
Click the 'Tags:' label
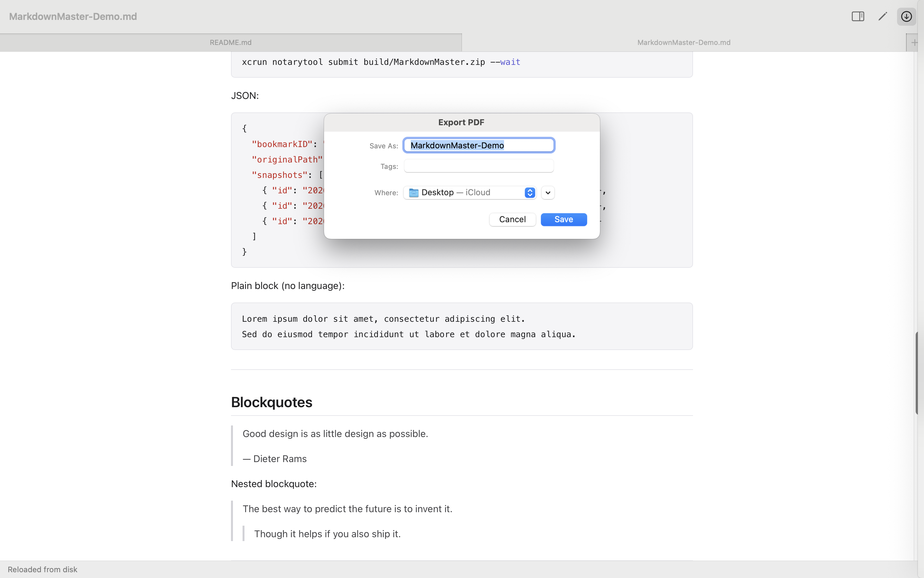point(389,167)
